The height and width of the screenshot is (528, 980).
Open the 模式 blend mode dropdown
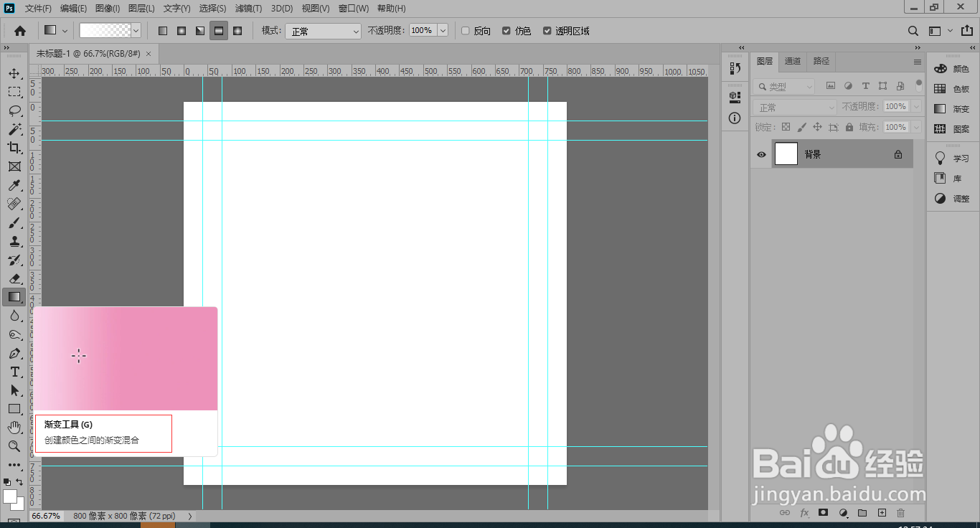pos(323,31)
